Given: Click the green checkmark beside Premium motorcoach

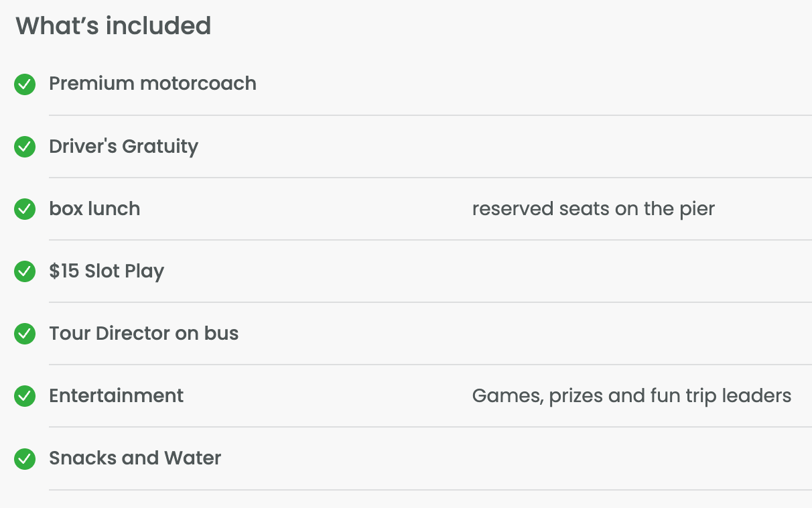Looking at the screenshot, I should point(25,84).
